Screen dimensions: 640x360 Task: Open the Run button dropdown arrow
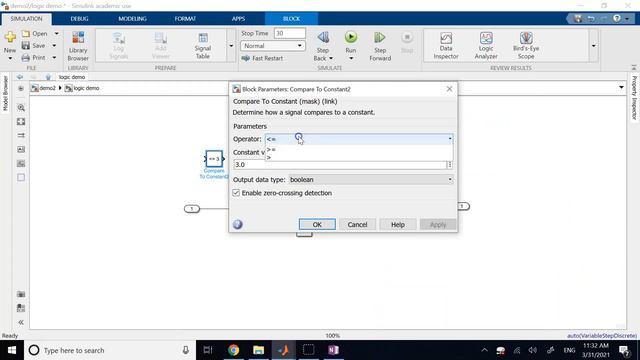pyautogui.click(x=351, y=58)
